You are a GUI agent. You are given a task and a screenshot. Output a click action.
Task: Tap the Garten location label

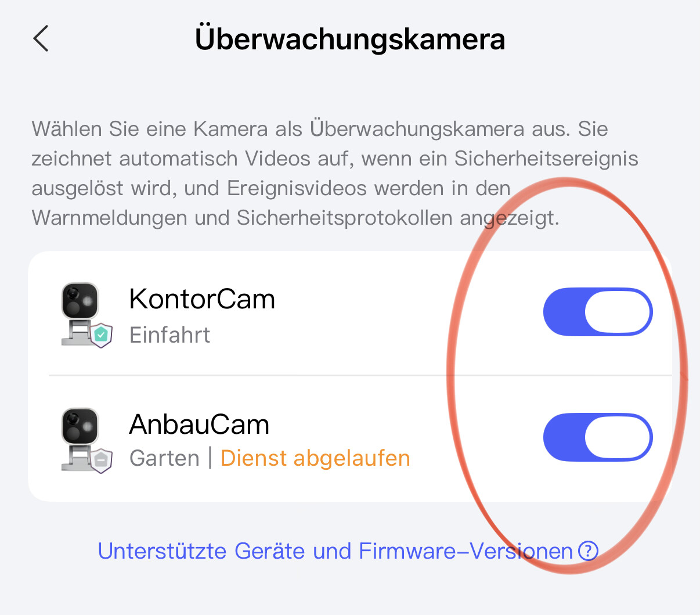point(164,458)
